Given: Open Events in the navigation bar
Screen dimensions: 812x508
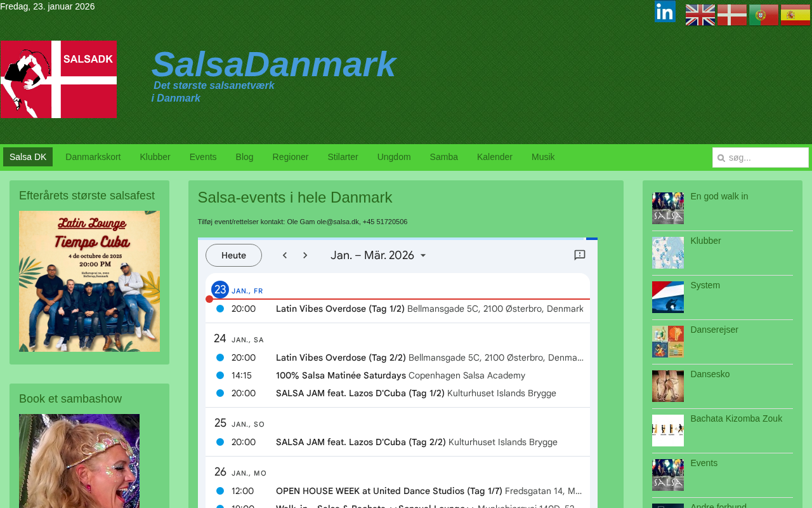Looking at the screenshot, I should pyautogui.click(x=203, y=157).
